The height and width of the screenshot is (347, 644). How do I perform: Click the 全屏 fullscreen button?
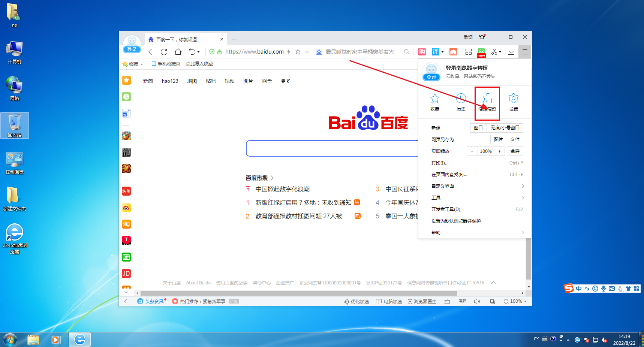tap(515, 151)
